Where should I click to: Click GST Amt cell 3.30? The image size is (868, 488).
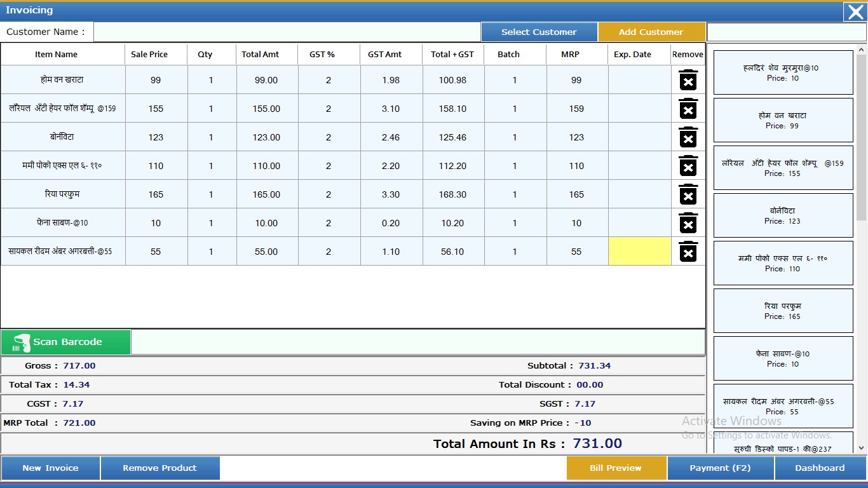tap(391, 194)
